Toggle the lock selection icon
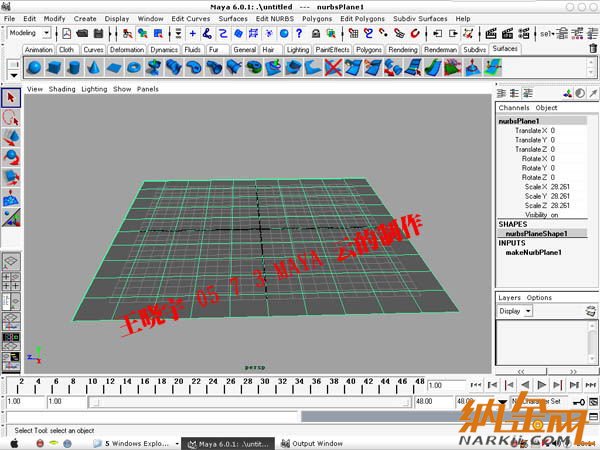The height and width of the screenshot is (450, 600). coord(316,34)
